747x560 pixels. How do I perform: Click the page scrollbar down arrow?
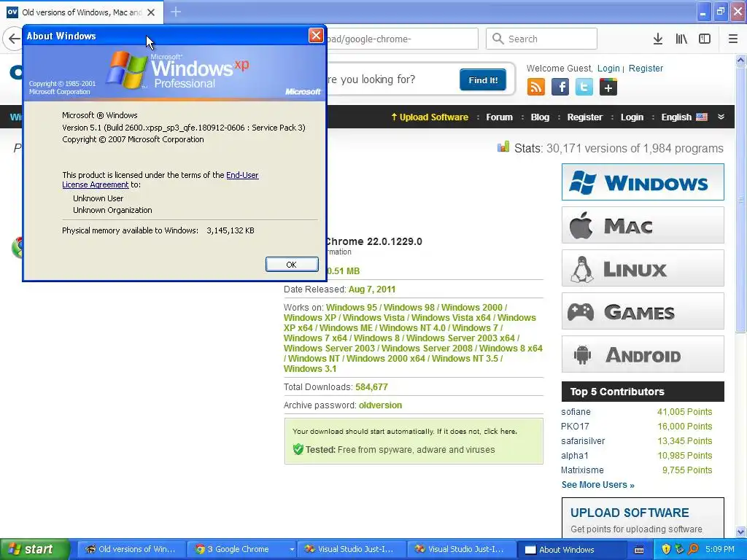pyautogui.click(x=741, y=532)
